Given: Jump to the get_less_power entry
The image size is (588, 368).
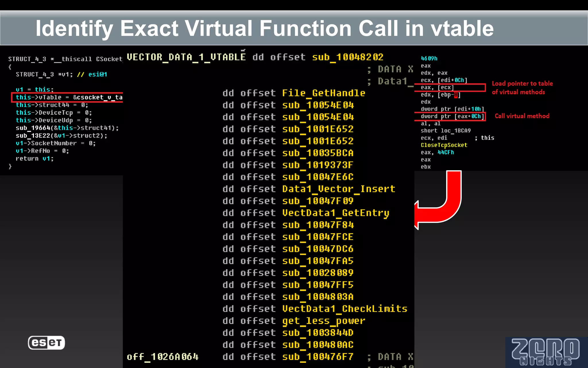Looking at the screenshot, I should [324, 321].
